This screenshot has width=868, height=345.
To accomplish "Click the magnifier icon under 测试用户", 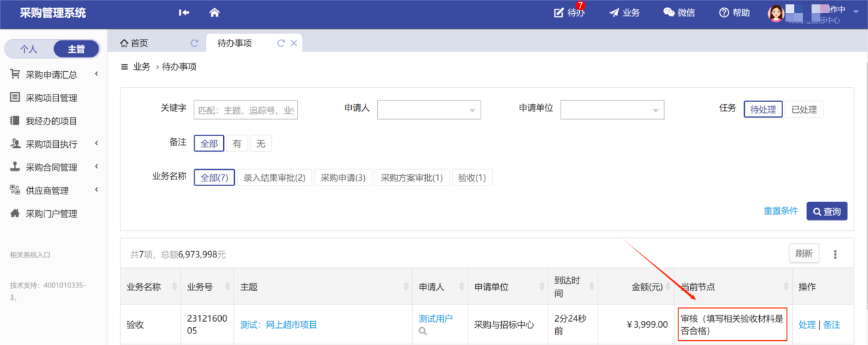I will tap(423, 331).
